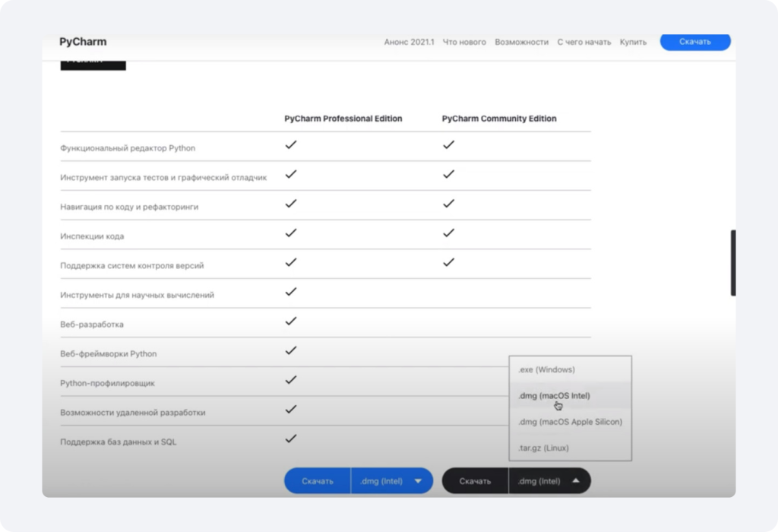Viewport: 778px width, 532px height.
Task: Click the vertical page scrollbar thumb
Action: (x=732, y=262)
